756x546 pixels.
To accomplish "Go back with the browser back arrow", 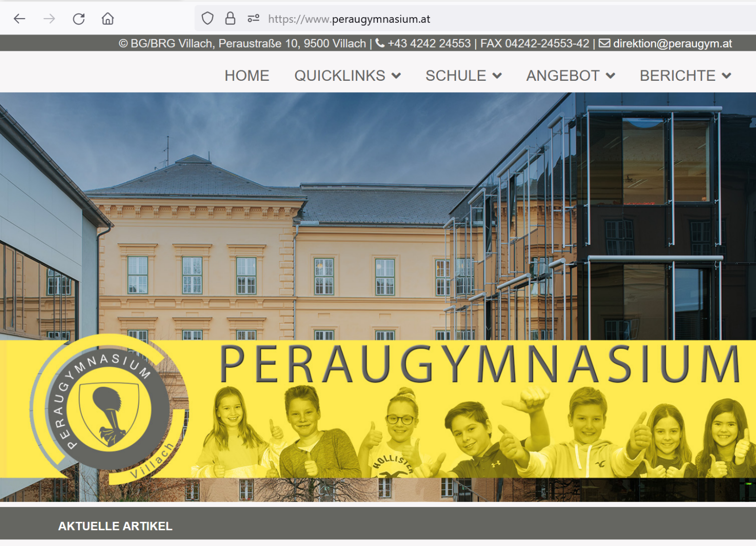I will click(x=19, y=19).
